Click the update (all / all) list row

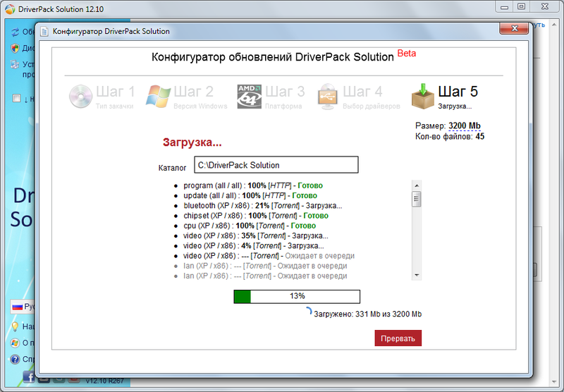tap(250, 195)
